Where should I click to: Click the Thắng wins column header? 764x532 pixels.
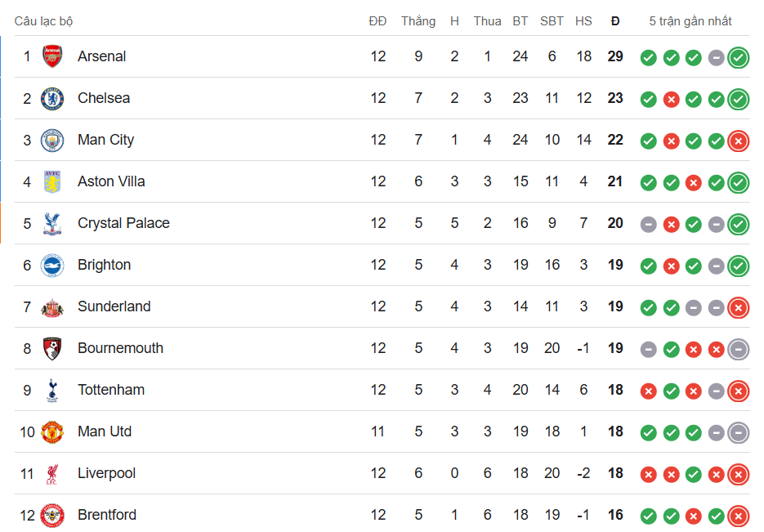coord(418,21)
